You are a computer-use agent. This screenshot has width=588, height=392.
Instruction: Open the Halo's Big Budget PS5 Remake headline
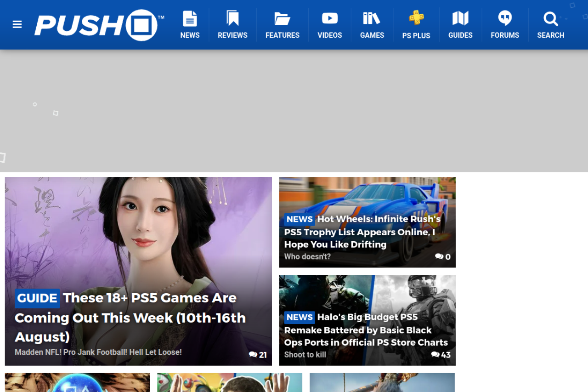(366, 330)
